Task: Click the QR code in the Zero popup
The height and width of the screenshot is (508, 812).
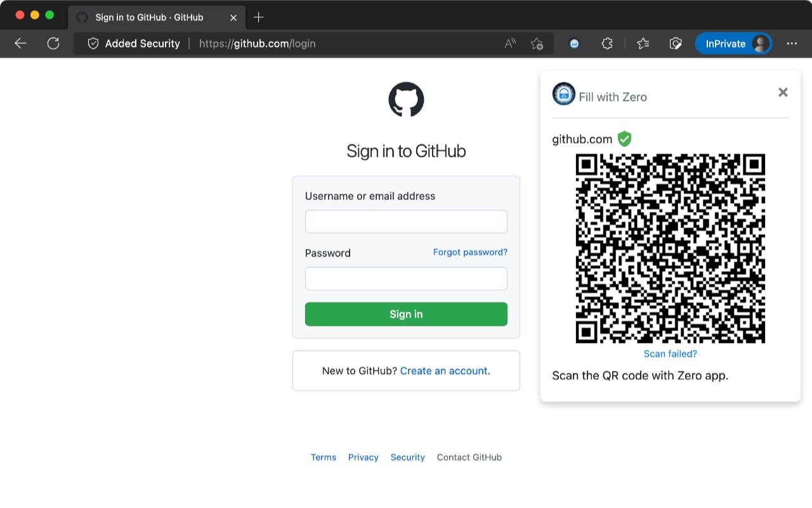Action: point(671,248)
